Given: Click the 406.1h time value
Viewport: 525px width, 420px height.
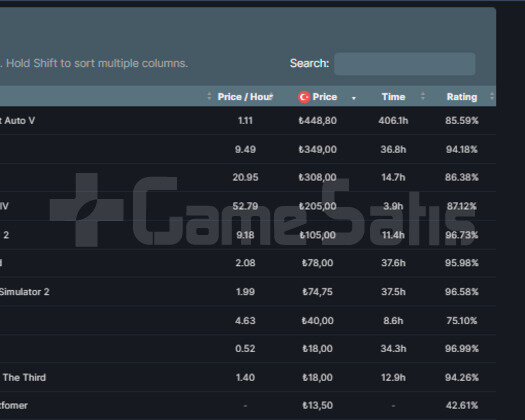Looking at the screenshot, I should (x=393, y=121).
